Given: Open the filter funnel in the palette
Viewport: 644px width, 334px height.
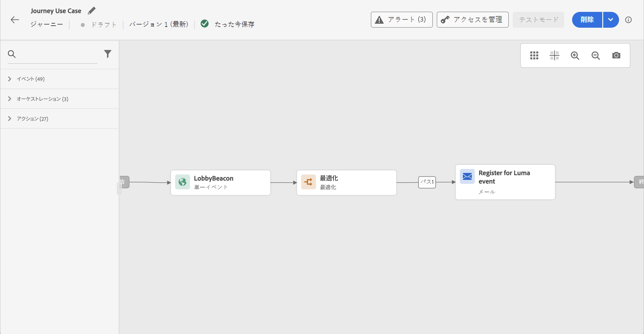Looking at the screenshot, I should 107,54.
